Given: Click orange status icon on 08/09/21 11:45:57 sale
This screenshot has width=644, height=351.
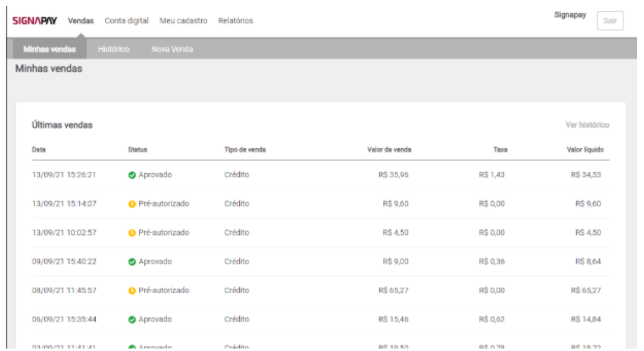Looking at the screenshot, I should 131,291.
